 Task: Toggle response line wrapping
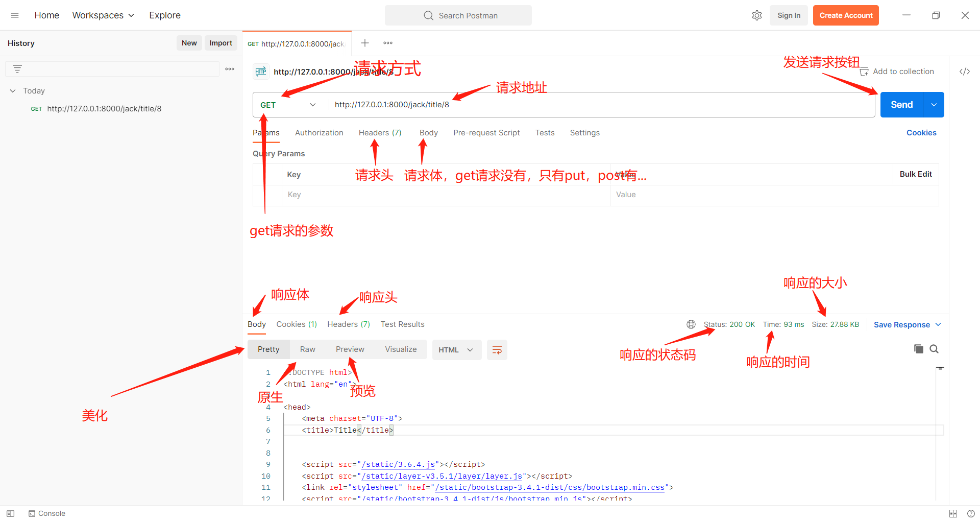[x=497, y=350]
